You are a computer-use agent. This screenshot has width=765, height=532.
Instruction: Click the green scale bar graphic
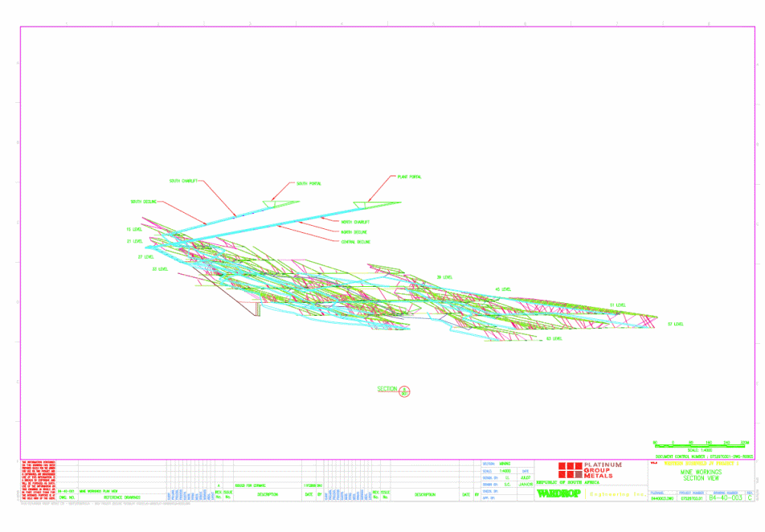point(700,444)
